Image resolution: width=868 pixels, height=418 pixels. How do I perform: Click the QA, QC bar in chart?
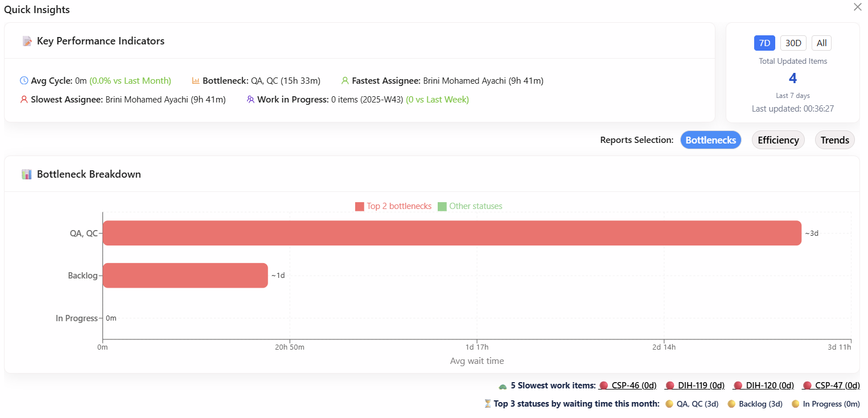(x=452, y=233)
